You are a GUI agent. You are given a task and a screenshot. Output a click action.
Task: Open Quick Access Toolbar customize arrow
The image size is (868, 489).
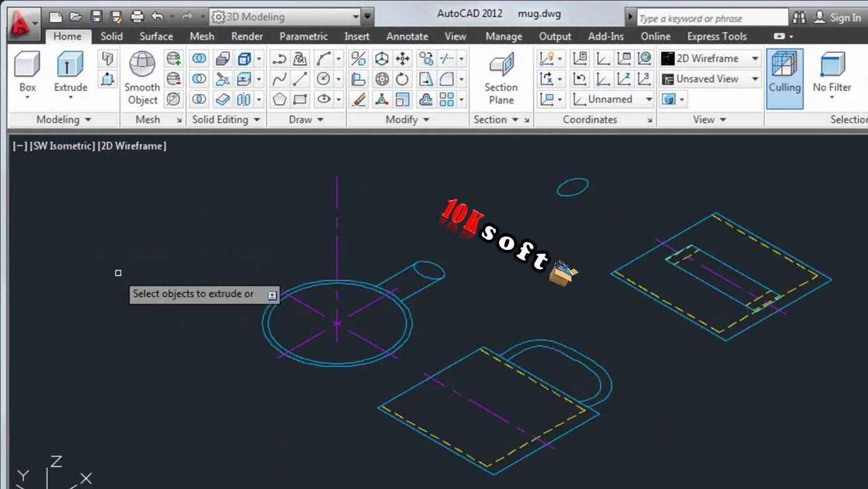point(368,17)
